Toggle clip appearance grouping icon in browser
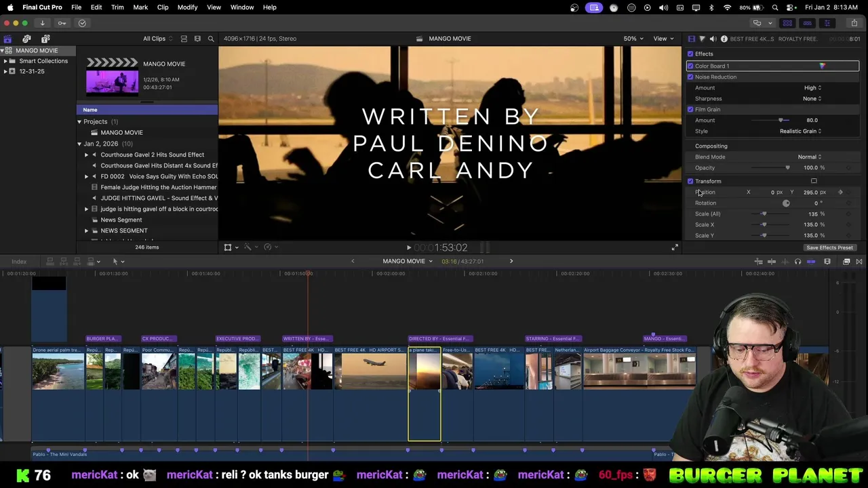868x488 pixels. coord(184,39)
